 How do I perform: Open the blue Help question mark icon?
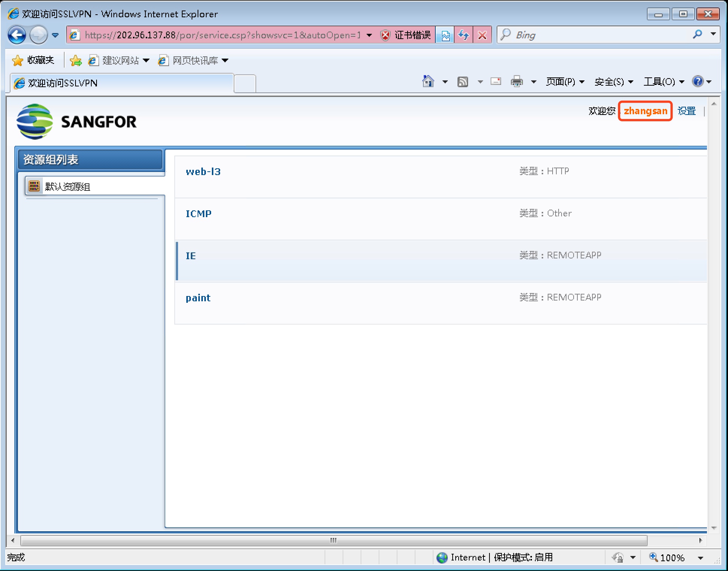coord(698,82)
